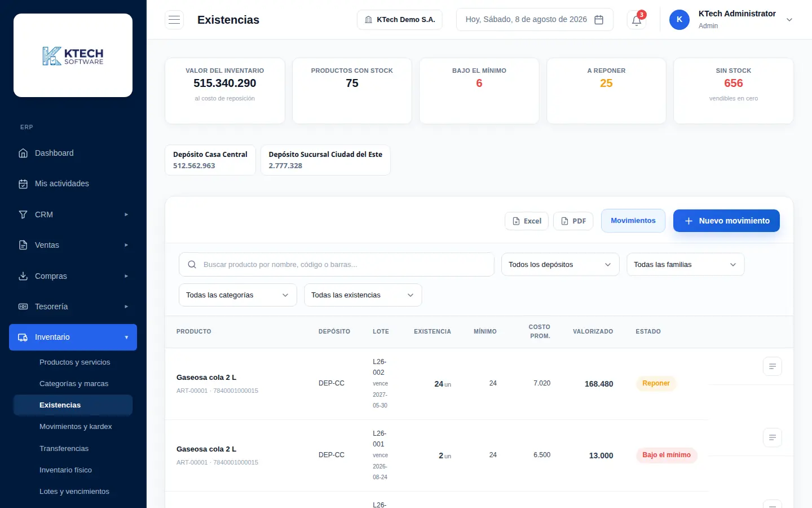Screen dimensions: 812x508
Task: Expand the user account chevron
Action: coord(789,20)
